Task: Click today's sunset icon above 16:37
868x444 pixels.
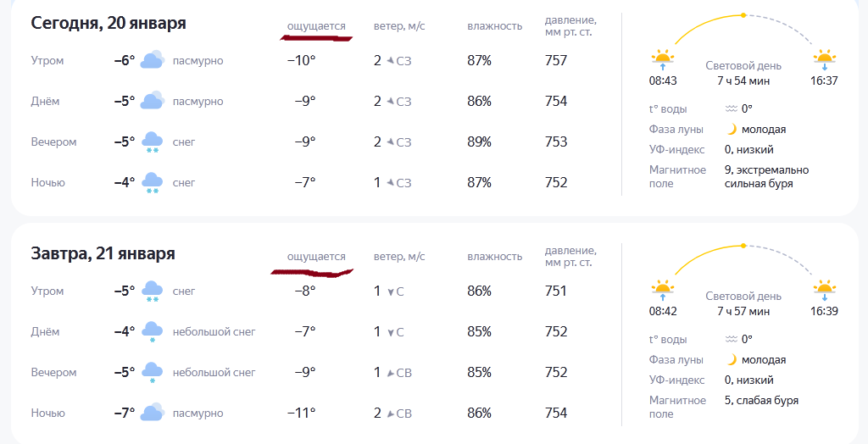Action: [824, 59]
